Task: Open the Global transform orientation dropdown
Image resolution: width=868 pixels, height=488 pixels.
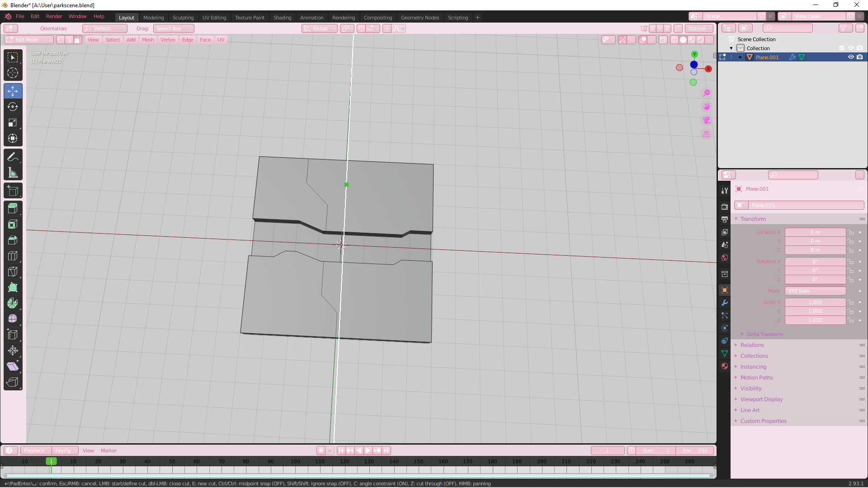Action: [x=320, y=28]
